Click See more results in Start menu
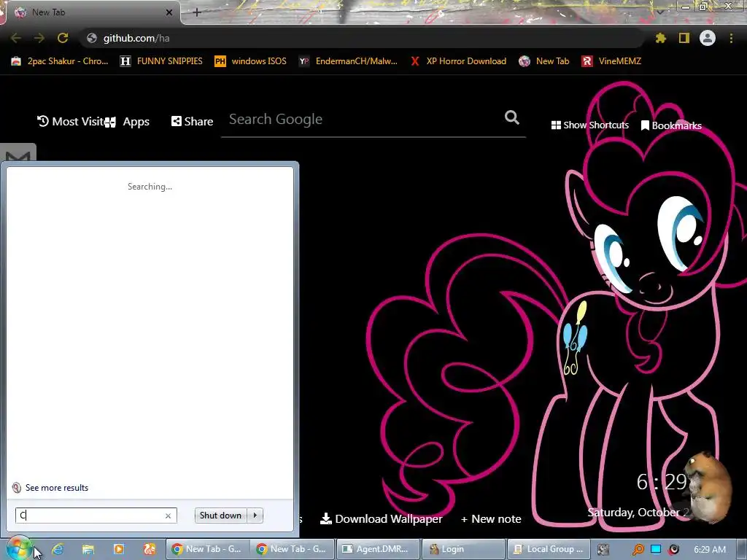The width and height of the screenshot is (747, 560). (50, 488)
